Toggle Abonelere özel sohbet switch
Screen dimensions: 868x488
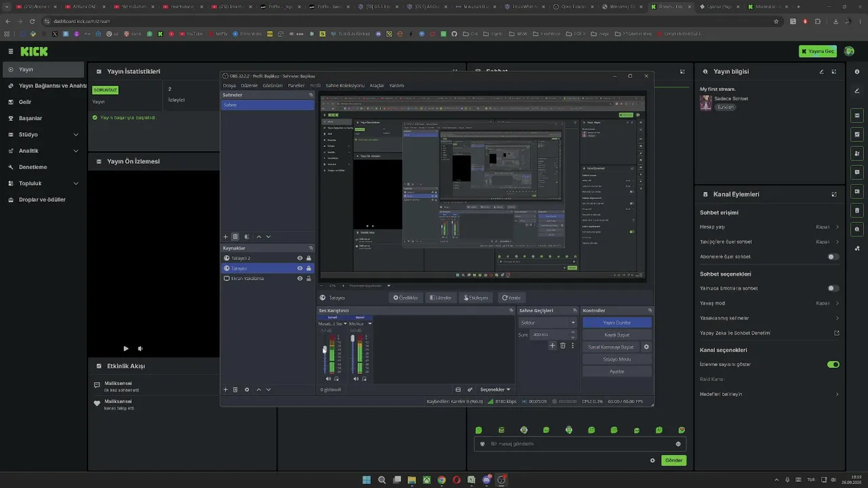[x=833, y=257]
